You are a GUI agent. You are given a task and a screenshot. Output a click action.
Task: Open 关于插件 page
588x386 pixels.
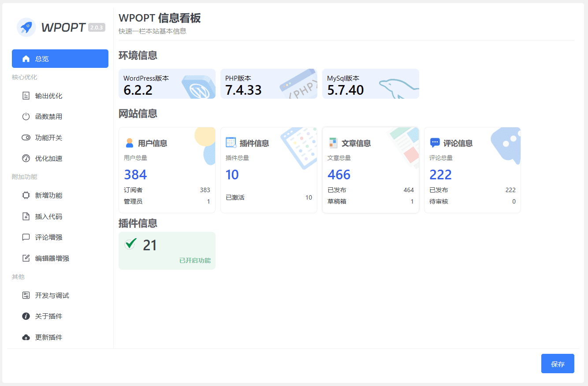tap(60, 316)
